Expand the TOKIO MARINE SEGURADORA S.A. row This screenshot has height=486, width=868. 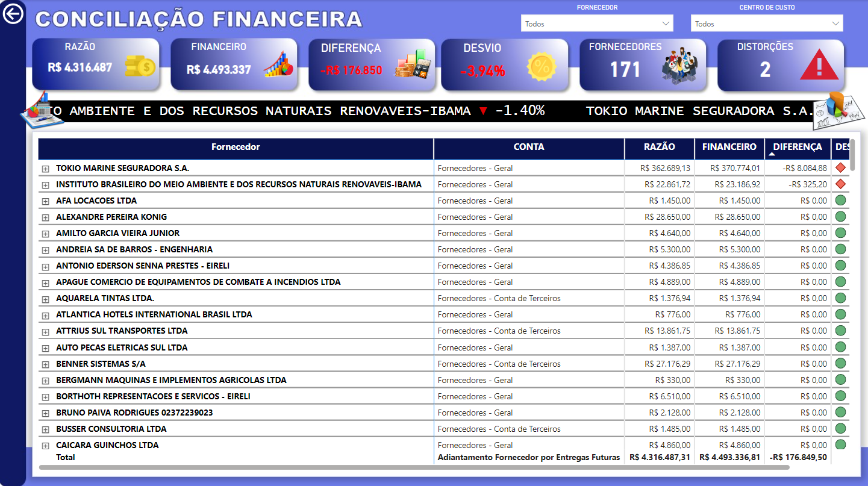(46, 168)
